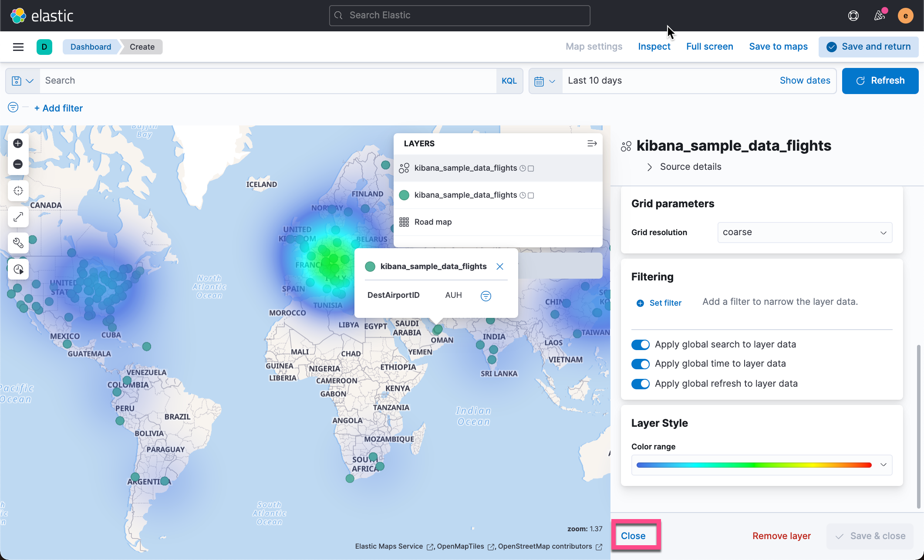
Task: Click the map zoom out button
Action: (18, 164)
